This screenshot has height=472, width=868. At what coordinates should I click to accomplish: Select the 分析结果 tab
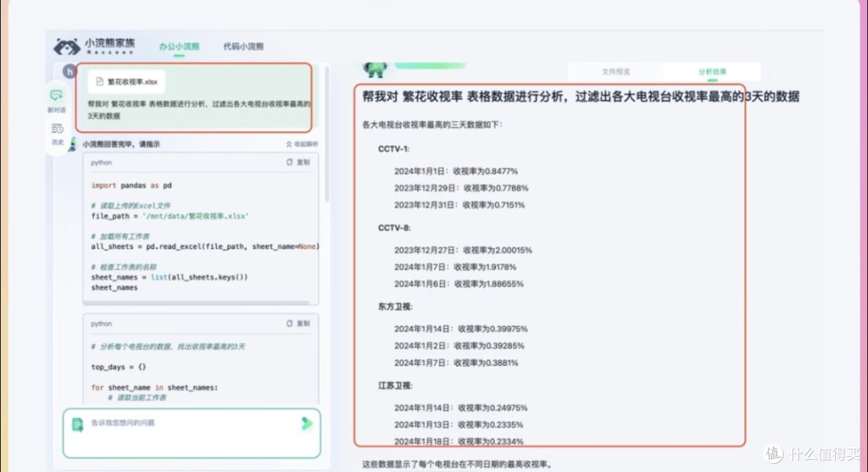pos(712,72)
